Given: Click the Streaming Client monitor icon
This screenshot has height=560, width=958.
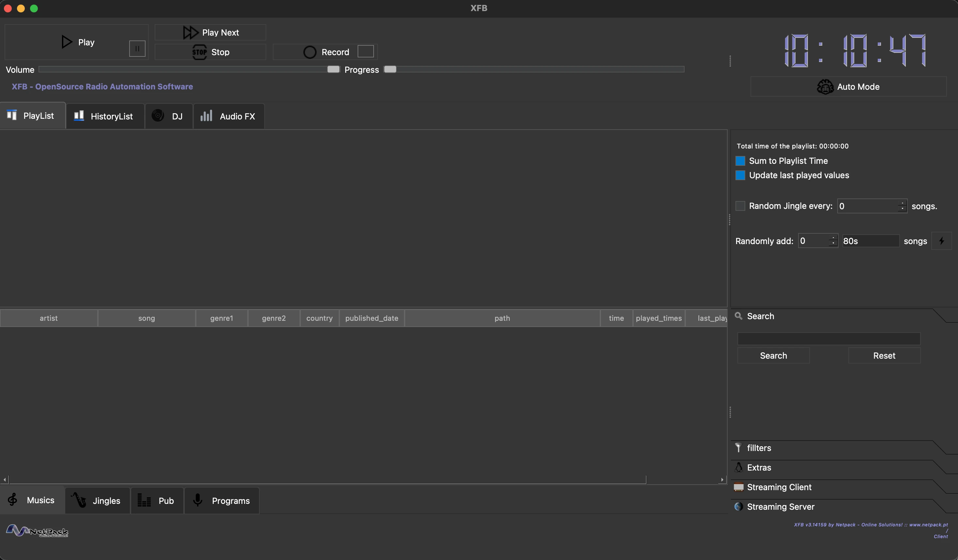Looking at the screenshot, I should (x=739, y=487).
